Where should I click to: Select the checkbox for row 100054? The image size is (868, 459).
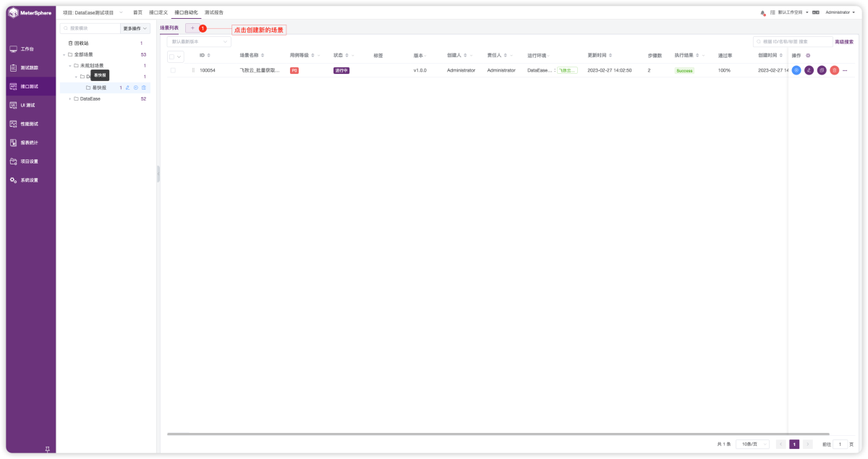173,70
